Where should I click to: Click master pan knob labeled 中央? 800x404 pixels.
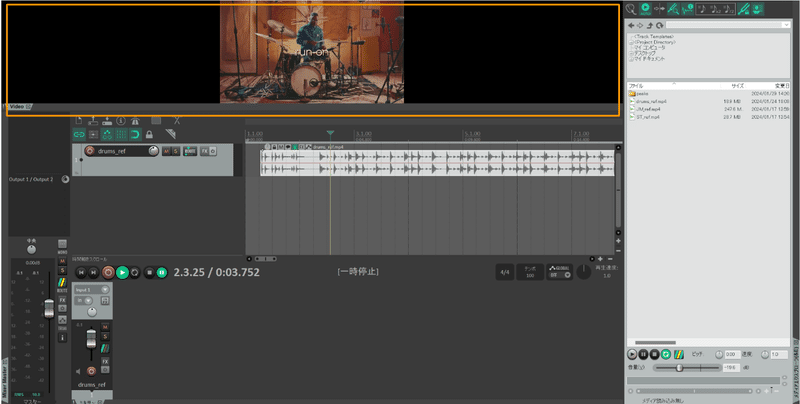tap(32, 249)
